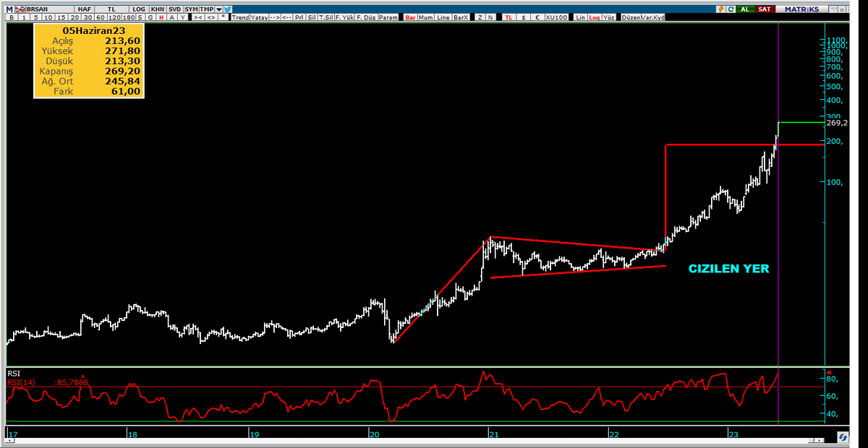Viewport: 868px width, 448px height.
Task: Click the asterisk '*' tool
Action: pyautogui.click(x=223, y=17)
